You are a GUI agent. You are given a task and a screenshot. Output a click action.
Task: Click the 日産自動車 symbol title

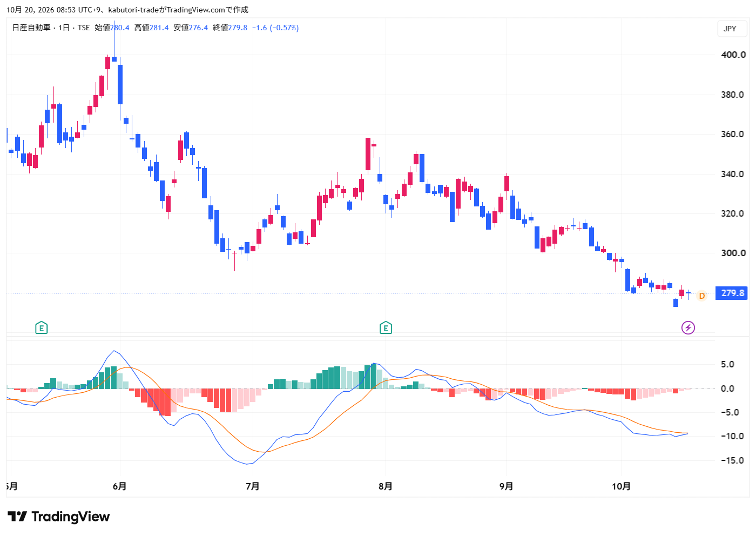click(x=31, y=28)
